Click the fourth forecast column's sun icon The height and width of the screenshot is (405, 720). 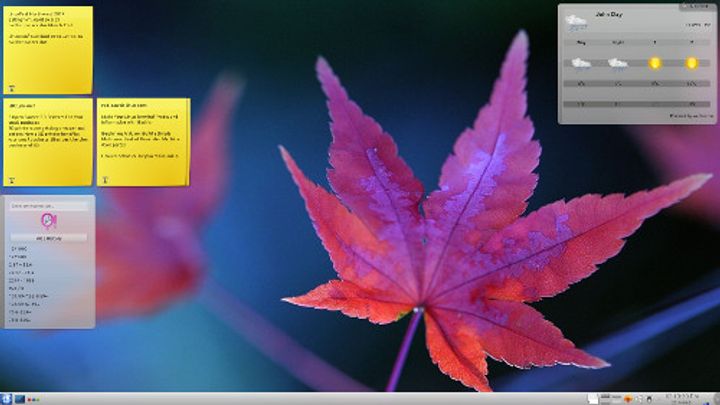point(692,63)
